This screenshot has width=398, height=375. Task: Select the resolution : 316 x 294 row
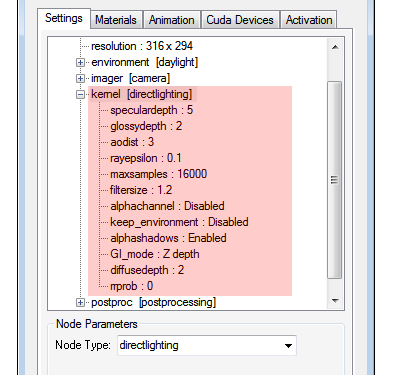pyautogui.click(x=142, y=46)
